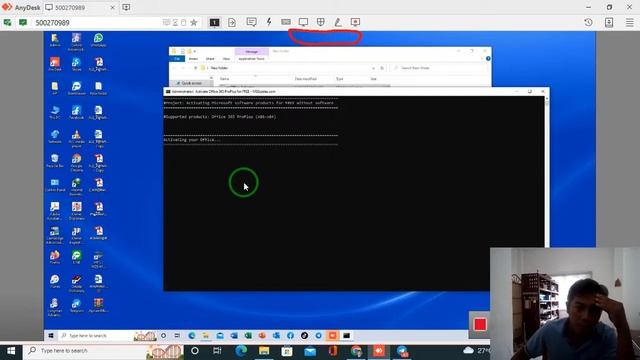640x360 pixels.
Task: Click the command prompt window scrollbar
Action: click(547, 171)
